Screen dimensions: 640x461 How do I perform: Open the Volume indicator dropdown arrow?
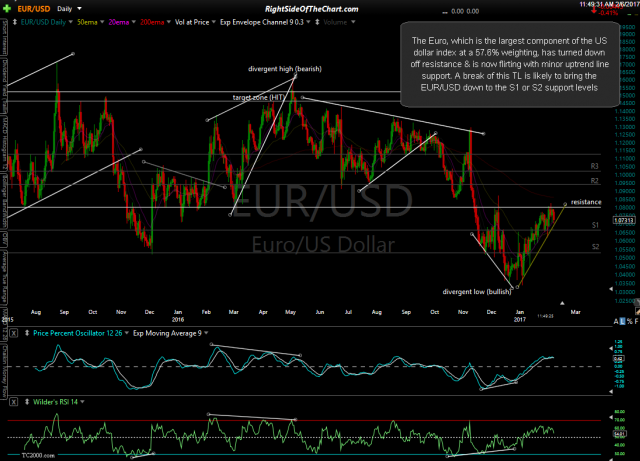coord(353,22)
